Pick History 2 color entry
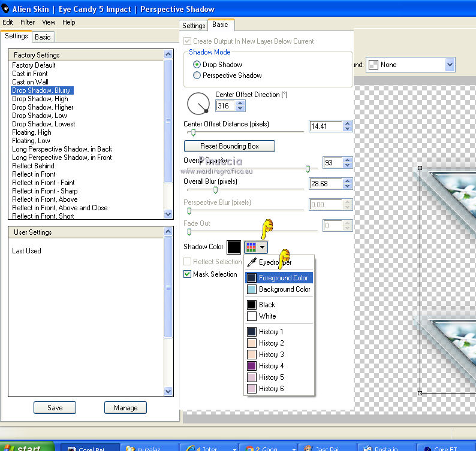Image resolution: width=476 pixels, height=451 pixels. 279,343
